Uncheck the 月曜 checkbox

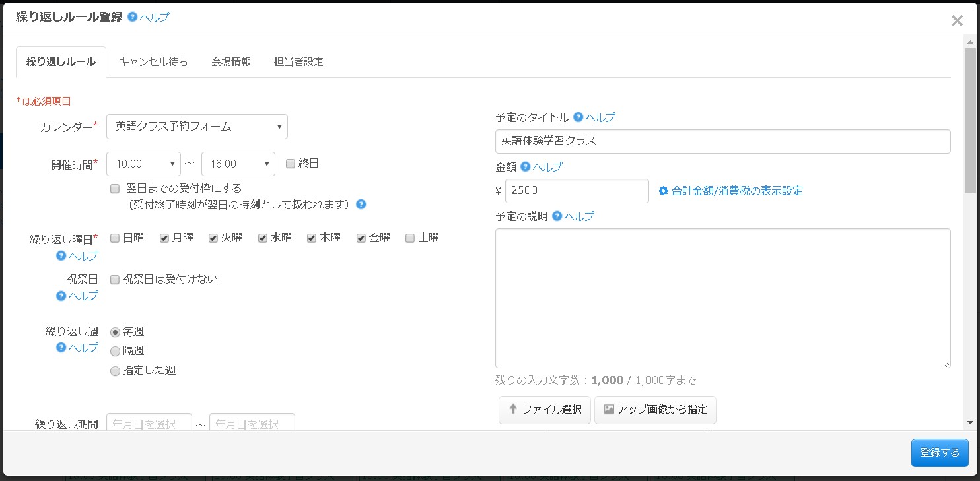[x=164, y=238]
